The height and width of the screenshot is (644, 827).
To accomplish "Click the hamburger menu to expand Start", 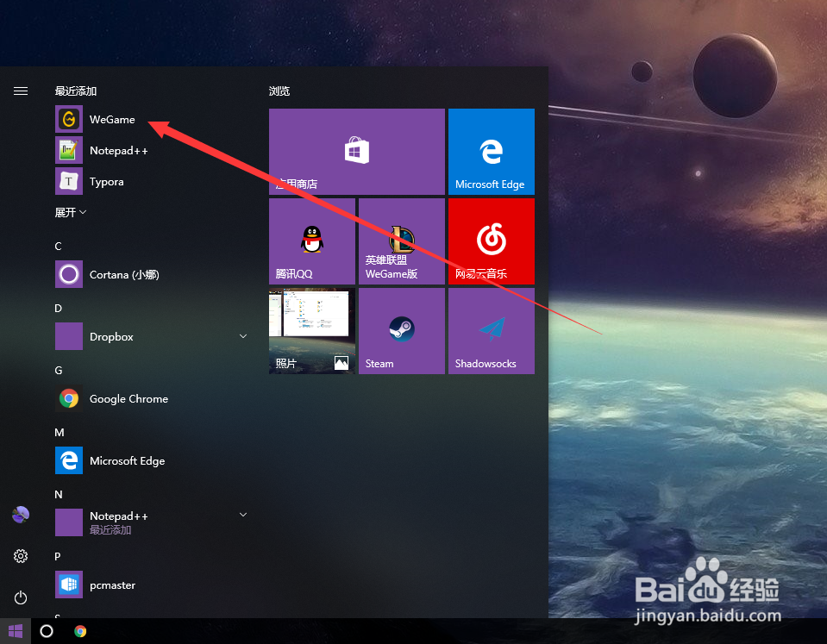I will click(x=21, y=91).
